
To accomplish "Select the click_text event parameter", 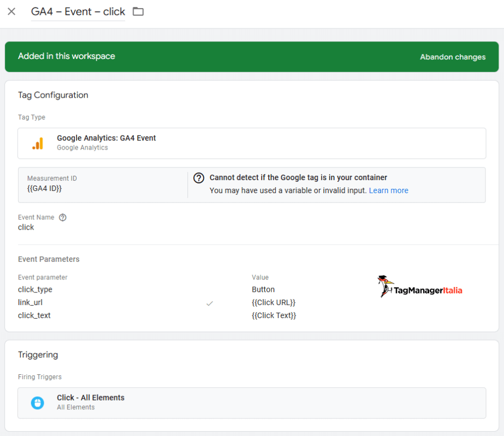I will [x=34, y=315].
